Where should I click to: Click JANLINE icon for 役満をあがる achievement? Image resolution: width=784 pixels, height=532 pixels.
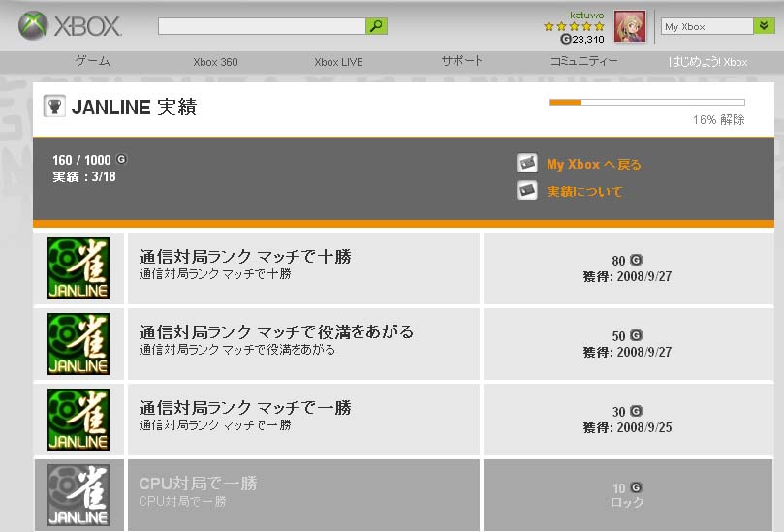coord(78,344)
